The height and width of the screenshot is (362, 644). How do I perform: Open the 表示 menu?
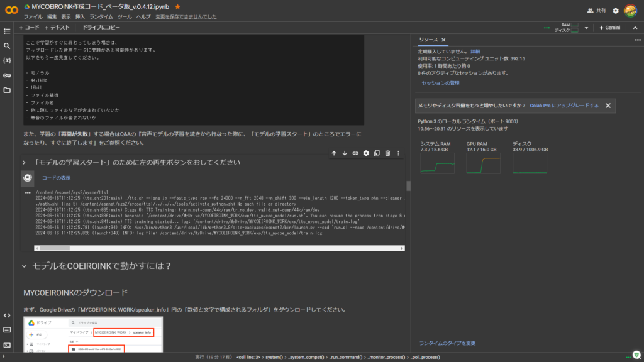[x=66, y=17]
